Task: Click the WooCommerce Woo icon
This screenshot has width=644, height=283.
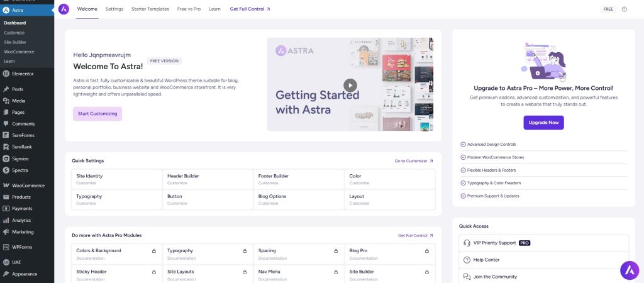Action: [x=6, y=186]
